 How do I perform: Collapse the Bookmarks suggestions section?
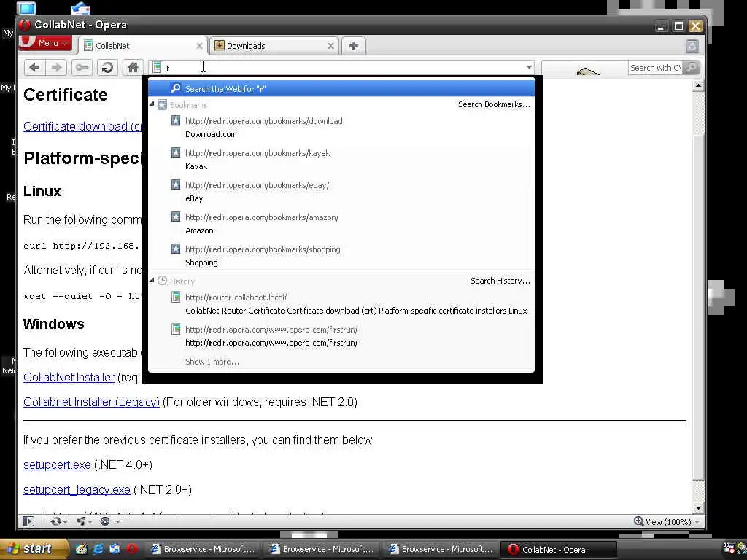[x=152, y=104]
